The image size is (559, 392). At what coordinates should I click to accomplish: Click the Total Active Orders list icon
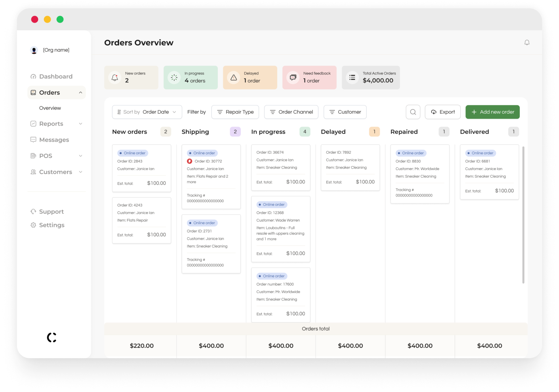pos(352,78)
